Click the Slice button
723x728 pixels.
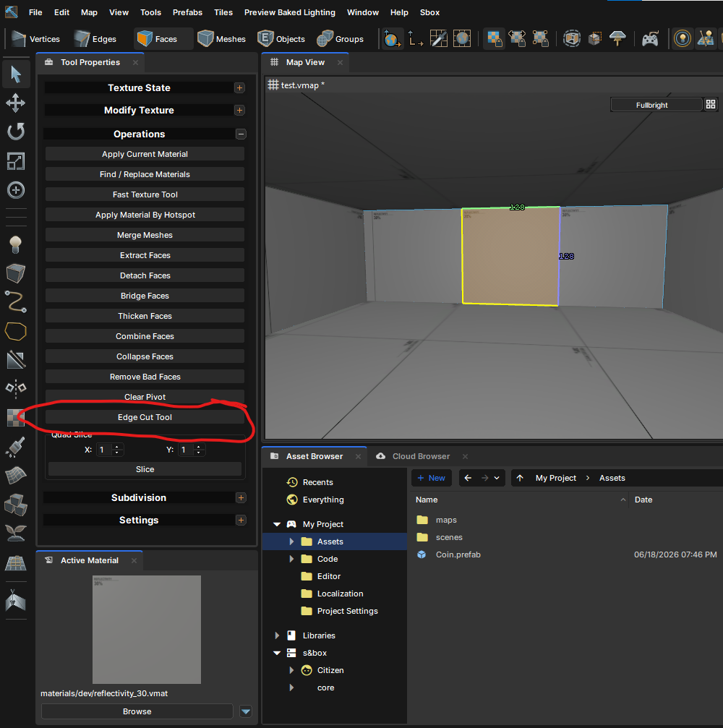click(x=145, y=469)
